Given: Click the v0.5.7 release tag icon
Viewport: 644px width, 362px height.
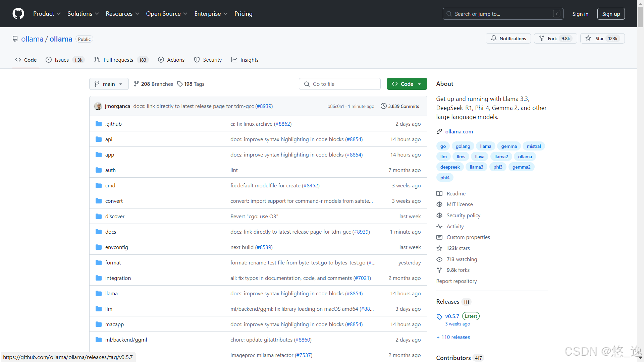Looking at the screenshot, I should click(x=439, y=317).
